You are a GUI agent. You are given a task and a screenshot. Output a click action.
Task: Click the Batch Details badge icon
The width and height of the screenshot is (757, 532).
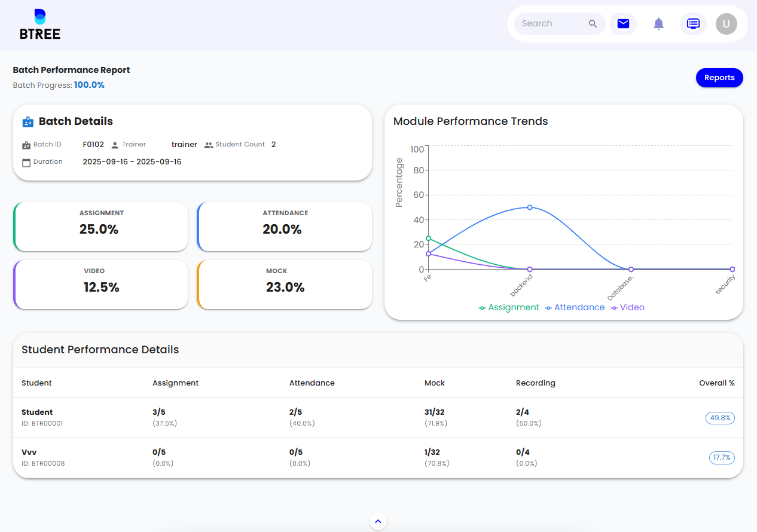click(x=28, y=122)
